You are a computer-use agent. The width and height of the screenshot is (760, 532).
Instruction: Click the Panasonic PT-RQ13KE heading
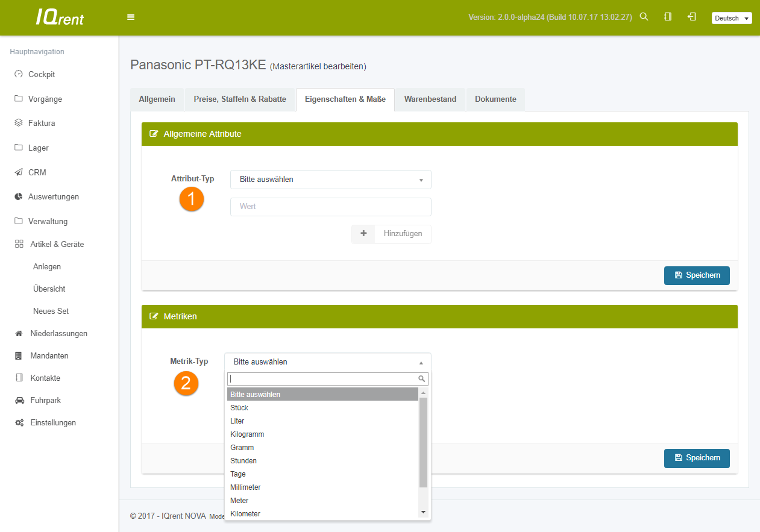click(198, 64)
